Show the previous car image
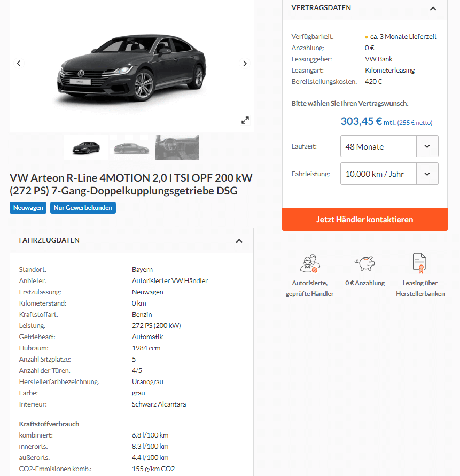 [x=19, y=63]
